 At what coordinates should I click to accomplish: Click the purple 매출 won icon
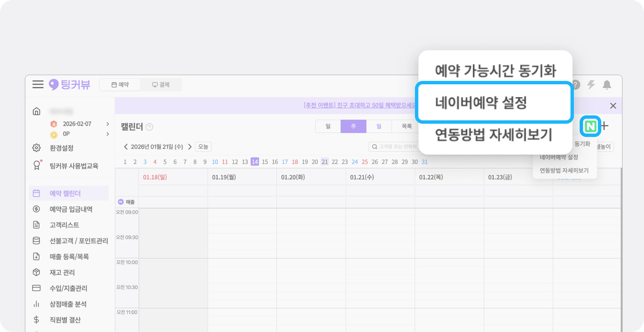point(121,202)
